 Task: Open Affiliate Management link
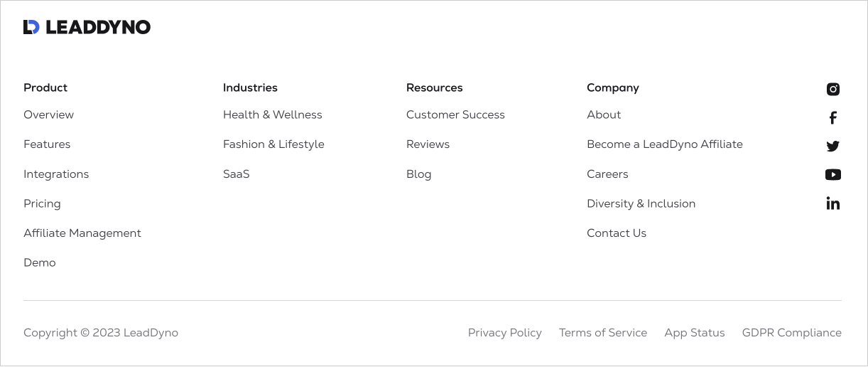click(82, 233)
